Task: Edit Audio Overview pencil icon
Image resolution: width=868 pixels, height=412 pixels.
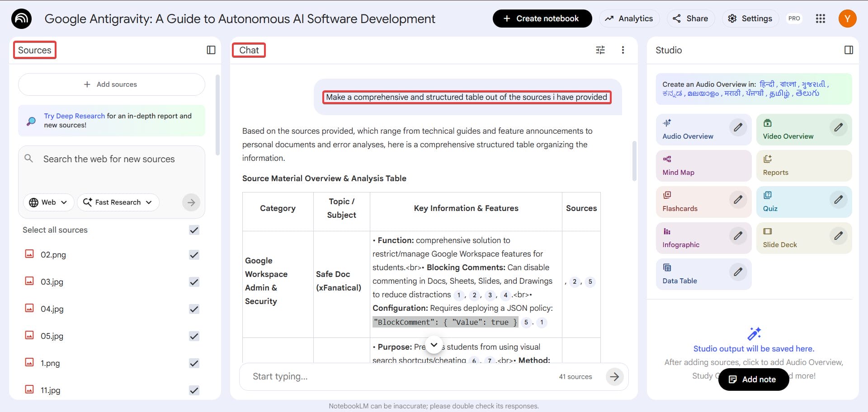Action: point(738,127)
